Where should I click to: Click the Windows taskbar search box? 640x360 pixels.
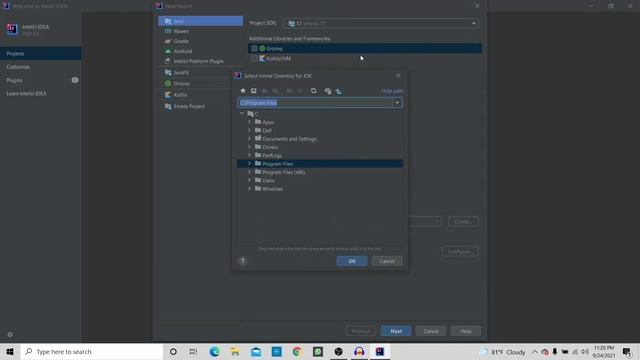[x=92, y=351]
